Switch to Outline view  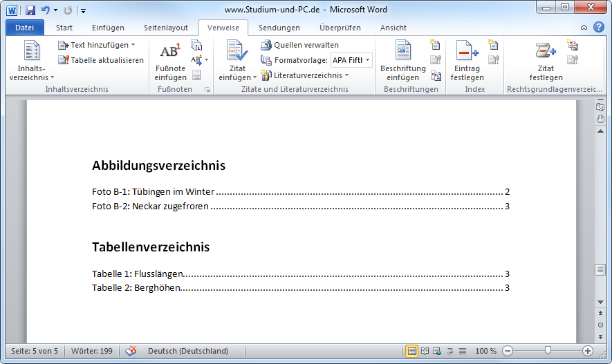point(449,351)
